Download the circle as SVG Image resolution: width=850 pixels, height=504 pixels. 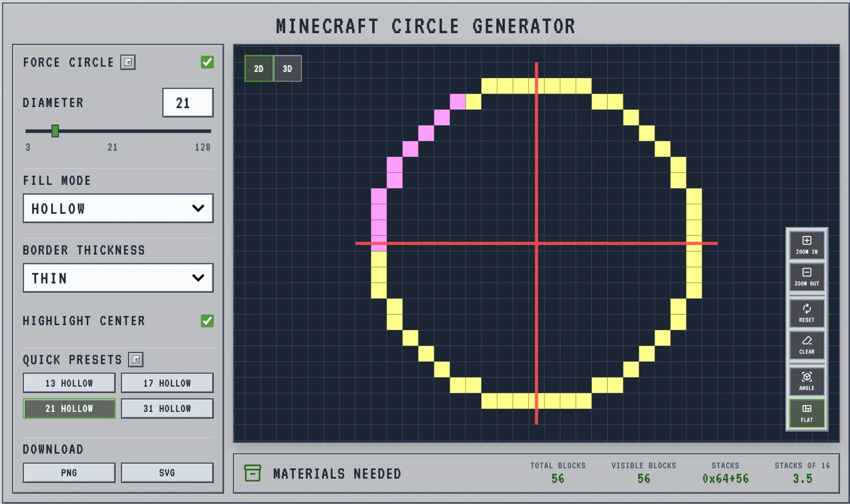click(167, 473)
